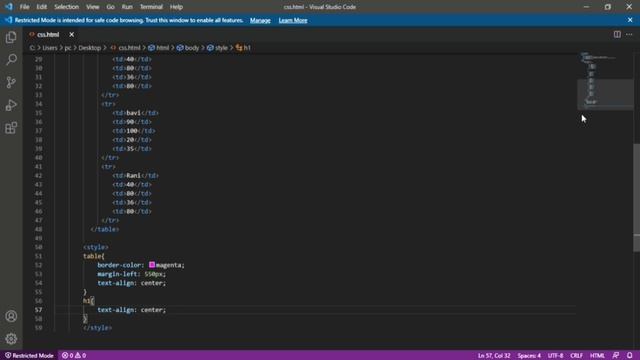Open the Run menu
The height and width of the screenshot is (360, 640).
(x=127, y=7)
